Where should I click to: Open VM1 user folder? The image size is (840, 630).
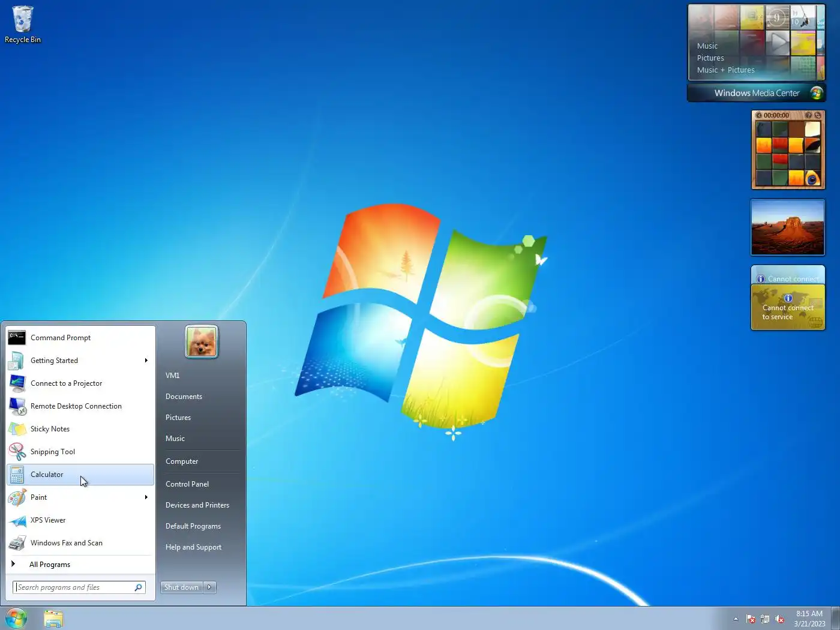coord(201,376)
